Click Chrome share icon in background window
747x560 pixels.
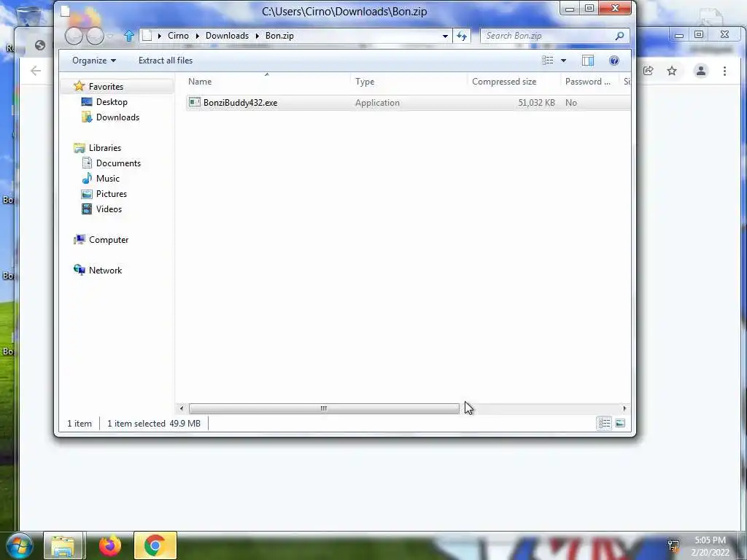(648, 71)
